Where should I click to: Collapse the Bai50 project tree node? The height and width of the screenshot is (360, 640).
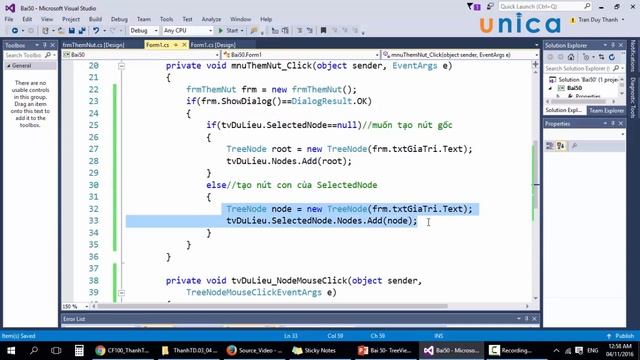(550, 88)
